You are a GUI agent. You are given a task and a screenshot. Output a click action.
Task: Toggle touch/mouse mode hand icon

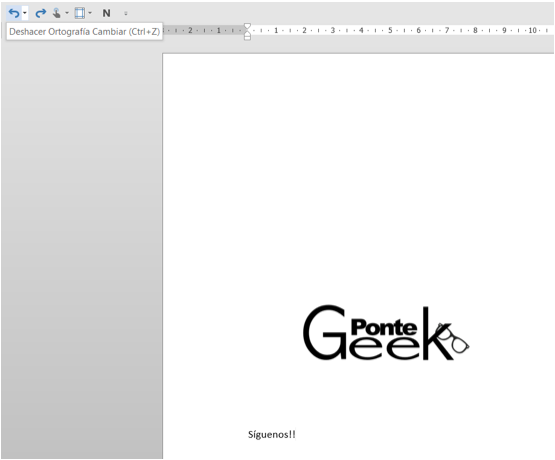click(56, 13)
